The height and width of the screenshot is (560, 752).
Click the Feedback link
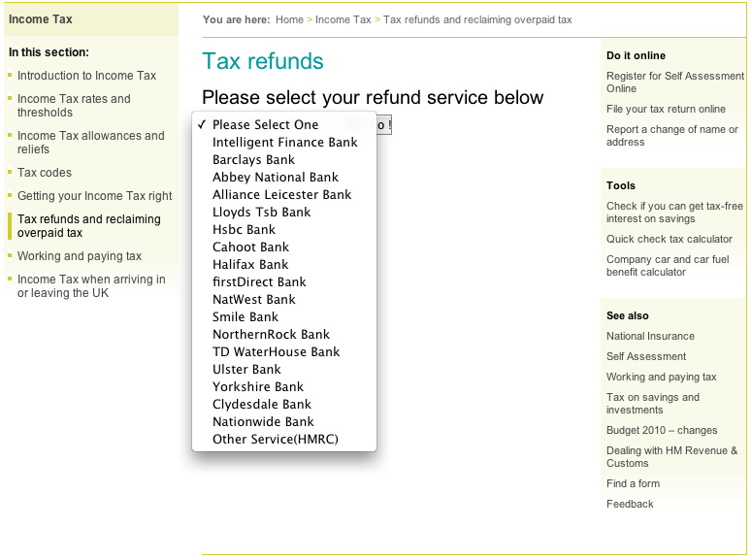[x=630, y=504]
